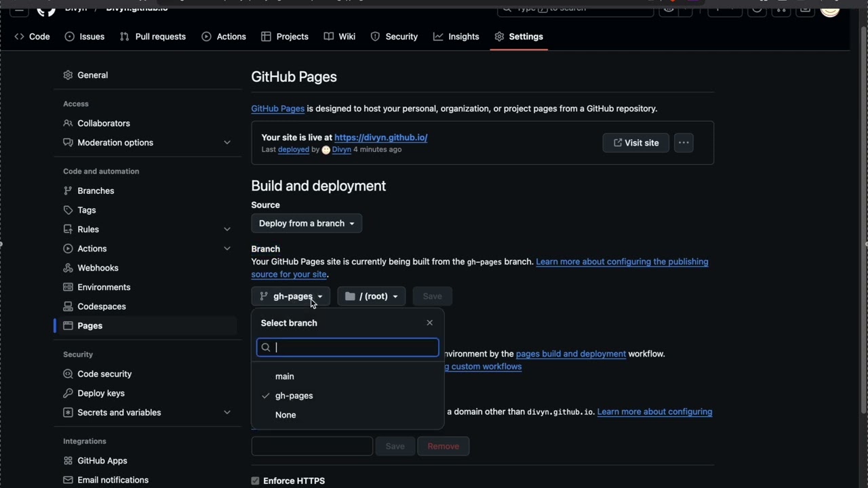Screen dimensions: 868x488
Task: Open the GitHub Pages documentation link
Action: tap(277, 108)
